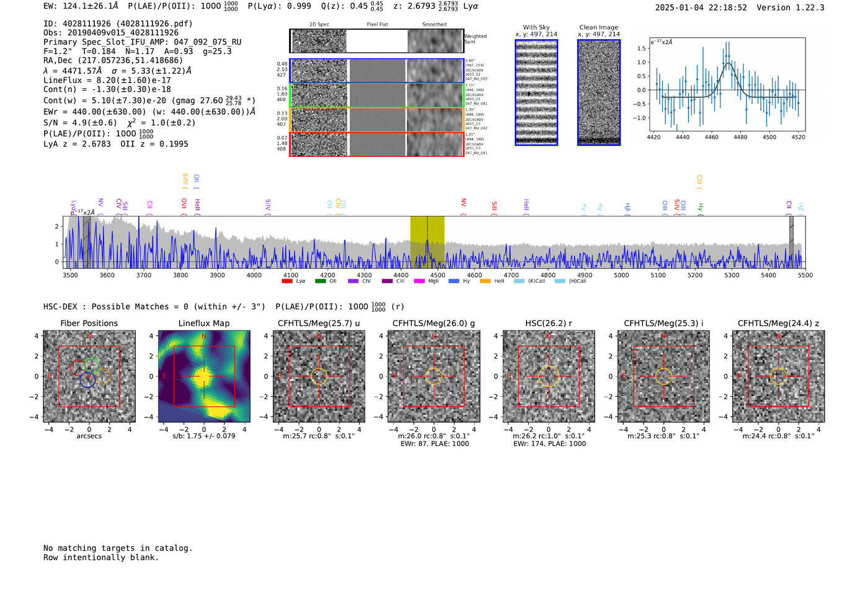Click the s/b: 1.75 +/- 0.079 caption
The image size is (868, 591).
click(x=204, y=436)
